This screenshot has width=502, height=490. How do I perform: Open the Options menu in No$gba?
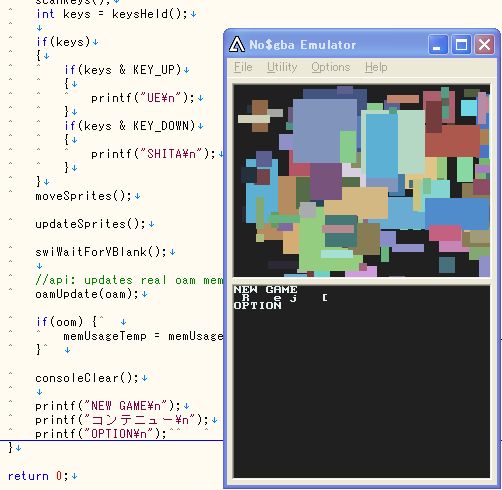(x=331, y=67)
